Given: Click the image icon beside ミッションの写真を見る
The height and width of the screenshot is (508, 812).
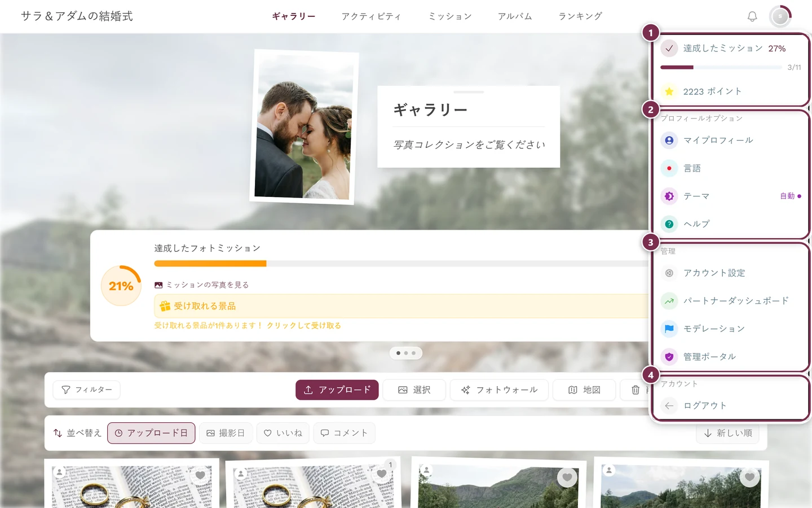Looking at the screenshot, I should click(x=158, y=285).
